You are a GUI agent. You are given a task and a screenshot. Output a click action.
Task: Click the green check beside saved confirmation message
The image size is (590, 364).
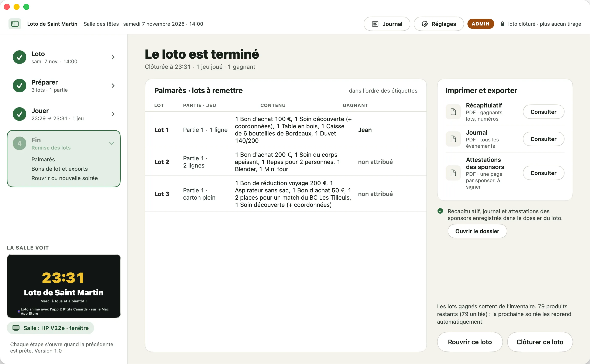(x=440, y=211)
